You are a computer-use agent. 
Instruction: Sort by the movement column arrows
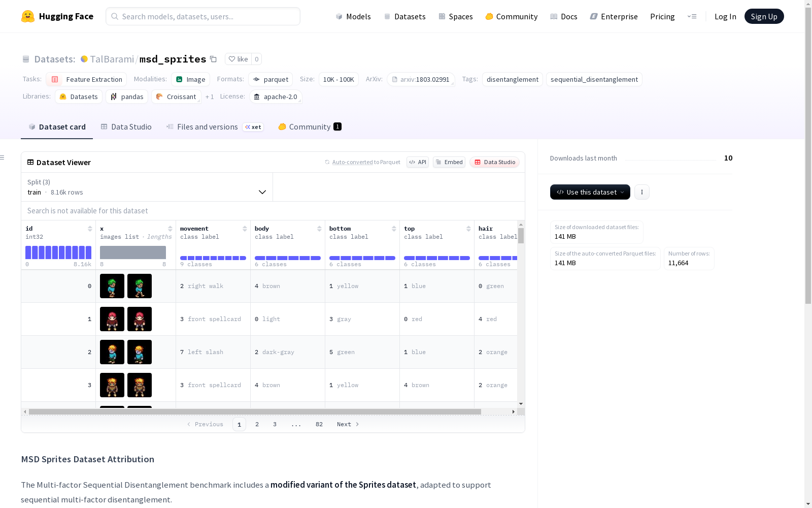[x=245, y=229]
